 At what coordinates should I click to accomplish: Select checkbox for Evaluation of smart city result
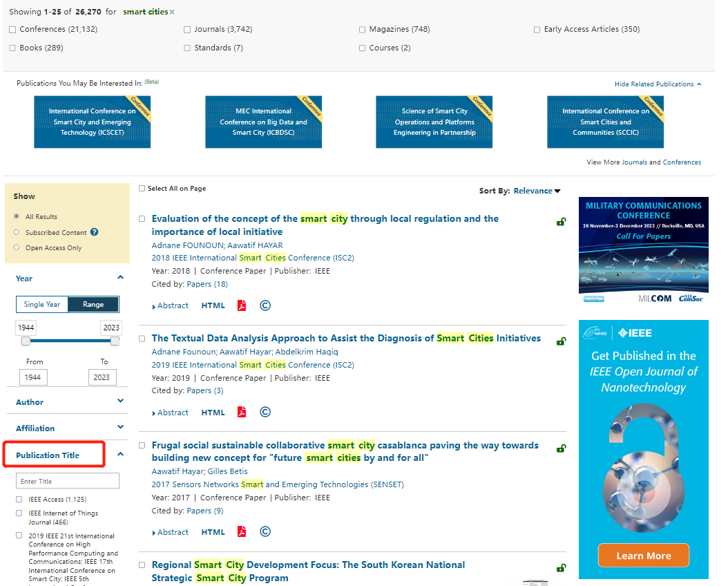pyautogui.click(x=142, y=218)
